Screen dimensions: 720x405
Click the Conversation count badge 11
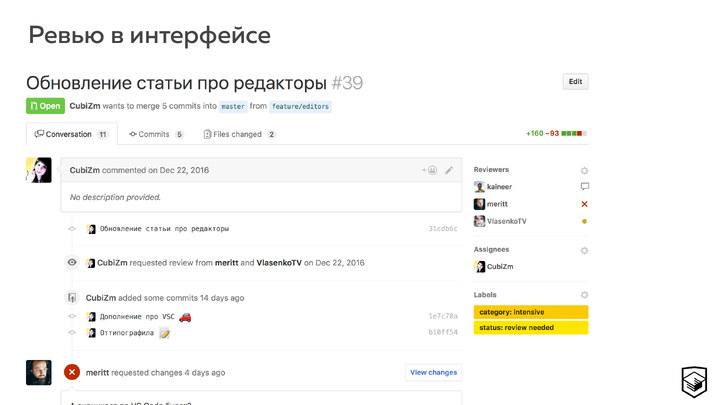pos(102,135)
